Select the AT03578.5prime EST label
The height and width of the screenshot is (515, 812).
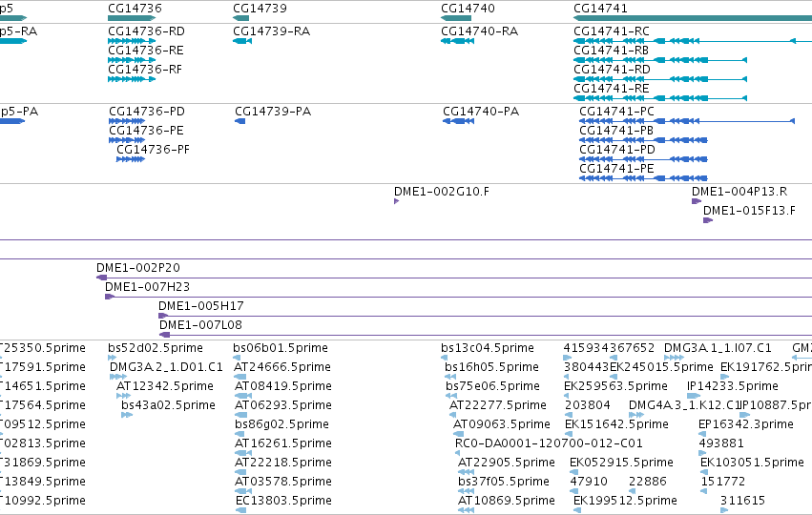(283, 482)
